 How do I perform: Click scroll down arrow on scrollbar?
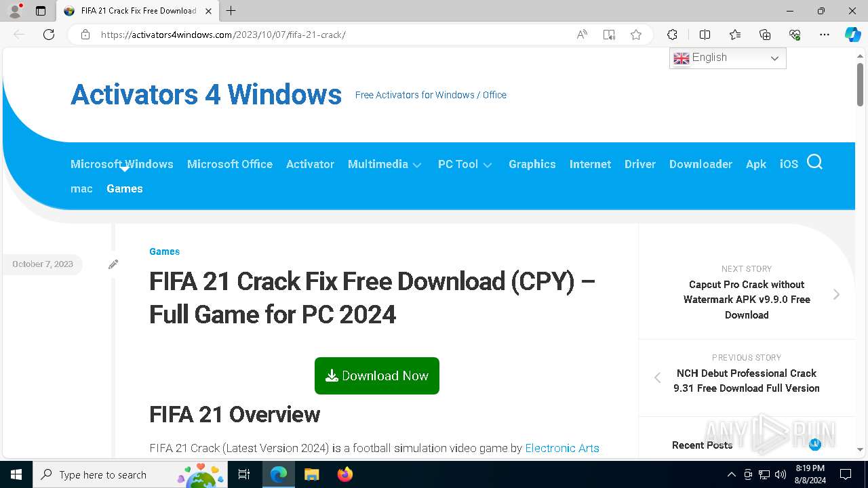(x=860, y=449)
